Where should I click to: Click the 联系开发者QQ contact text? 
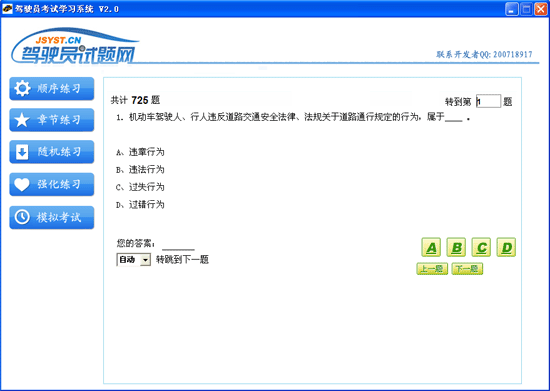[484, 54]
